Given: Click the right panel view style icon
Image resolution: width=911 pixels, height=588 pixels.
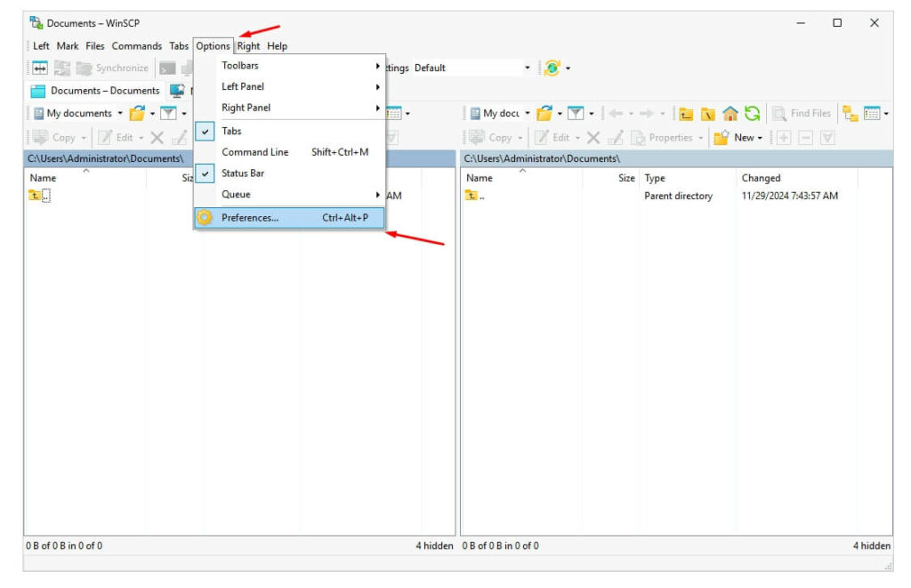Looking at the screenshot, I should pos(872,113).
